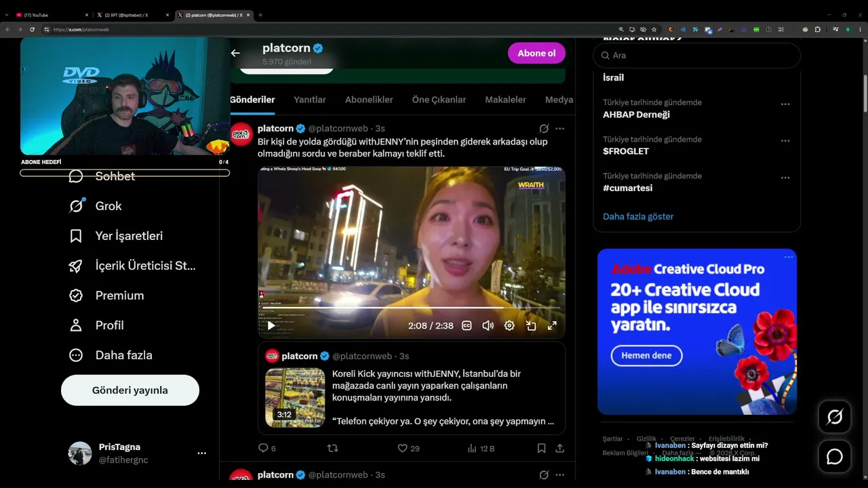This screenshot has width=868, height=488.
Task: Switch to the Gönderiler tab
Action: pos(252,100)
